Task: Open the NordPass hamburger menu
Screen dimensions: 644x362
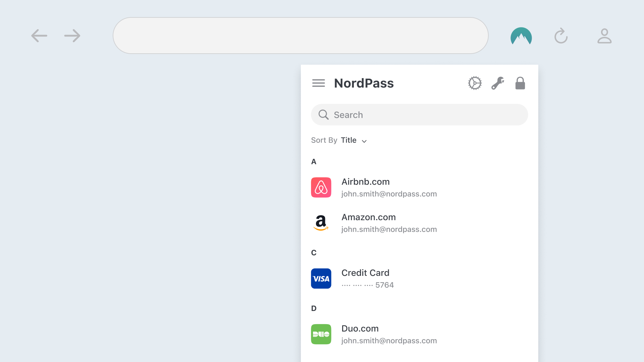Action: 318,83
